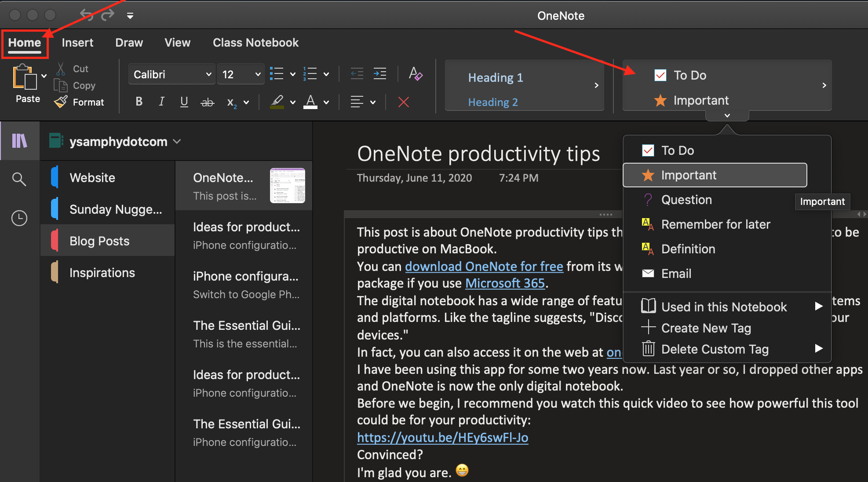Toggle bold formatting

pos(139,102)
